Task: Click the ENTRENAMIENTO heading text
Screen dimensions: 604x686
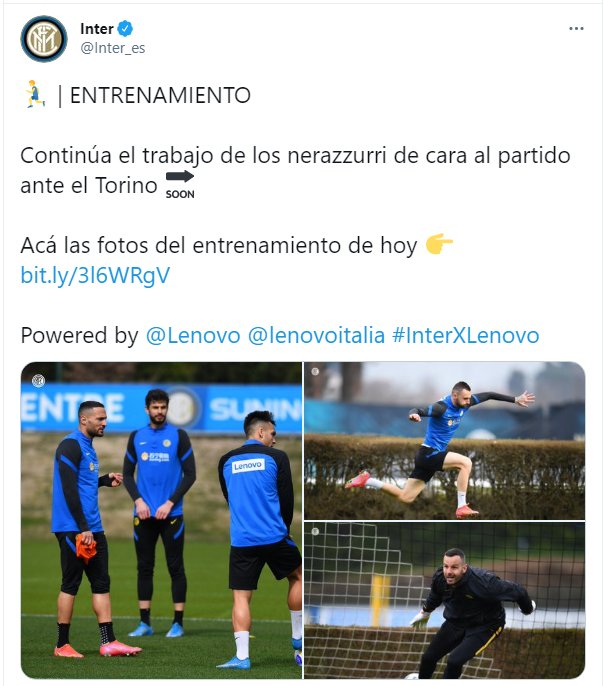Action: 160,95
